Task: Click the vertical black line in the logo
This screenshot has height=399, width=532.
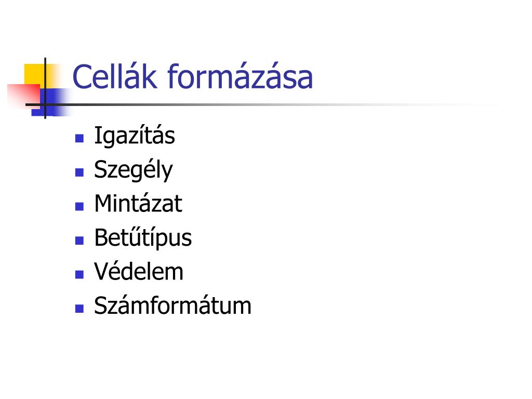Action: click(45, 88)
